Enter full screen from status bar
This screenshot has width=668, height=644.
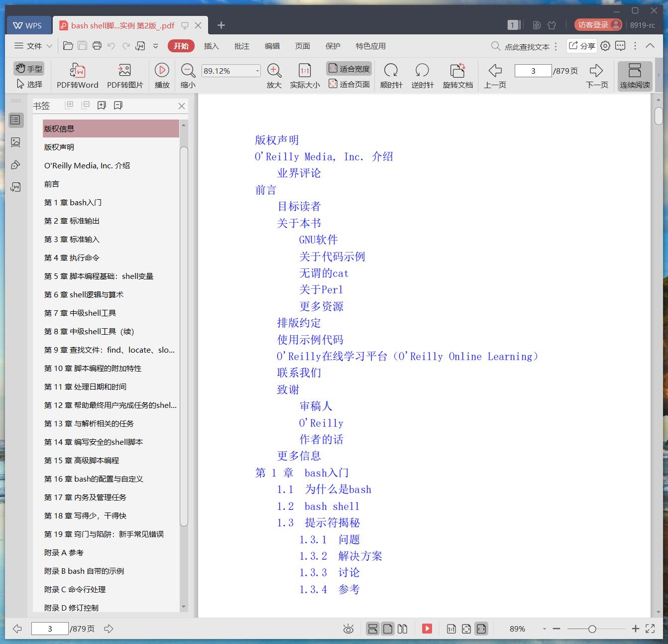click(x=650, y=629)
